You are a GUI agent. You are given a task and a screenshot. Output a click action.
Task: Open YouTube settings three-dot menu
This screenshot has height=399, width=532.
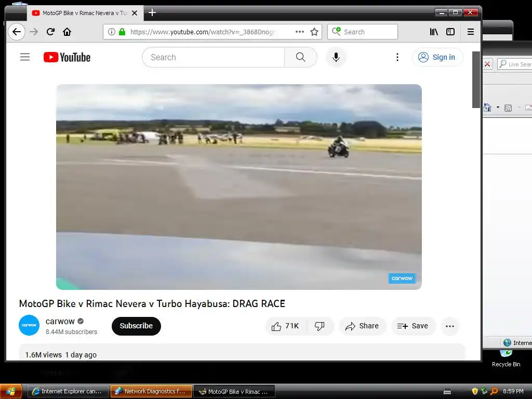[397, 57]
